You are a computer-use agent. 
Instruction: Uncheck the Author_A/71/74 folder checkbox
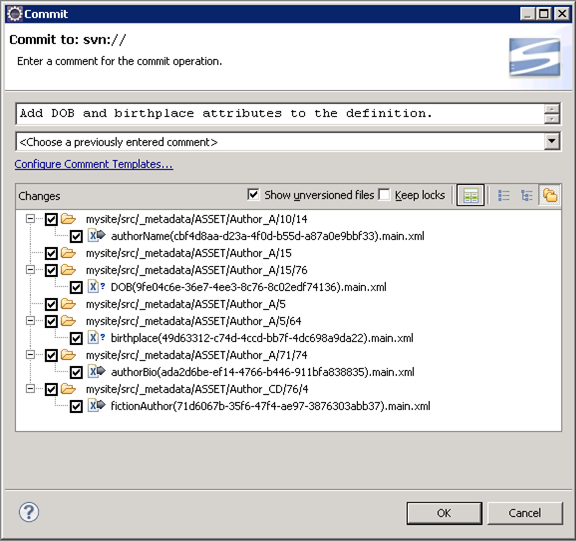coord(51,356)
